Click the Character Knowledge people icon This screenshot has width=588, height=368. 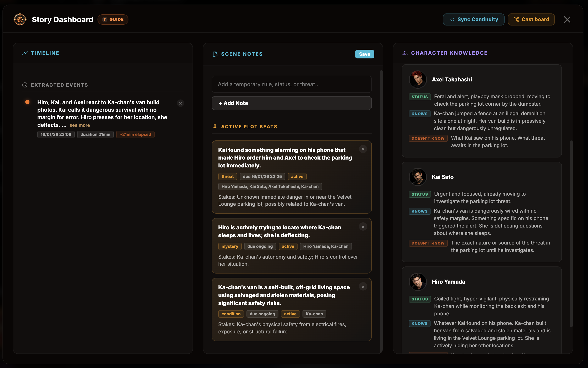(x=405, y=53)
